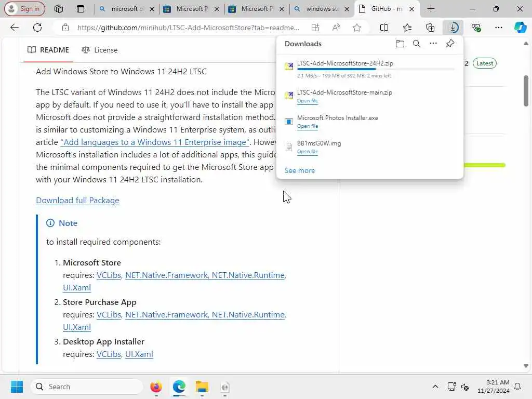Open the network icon in system tray
Screen dimensions: 532x399
tap(451, 387)
